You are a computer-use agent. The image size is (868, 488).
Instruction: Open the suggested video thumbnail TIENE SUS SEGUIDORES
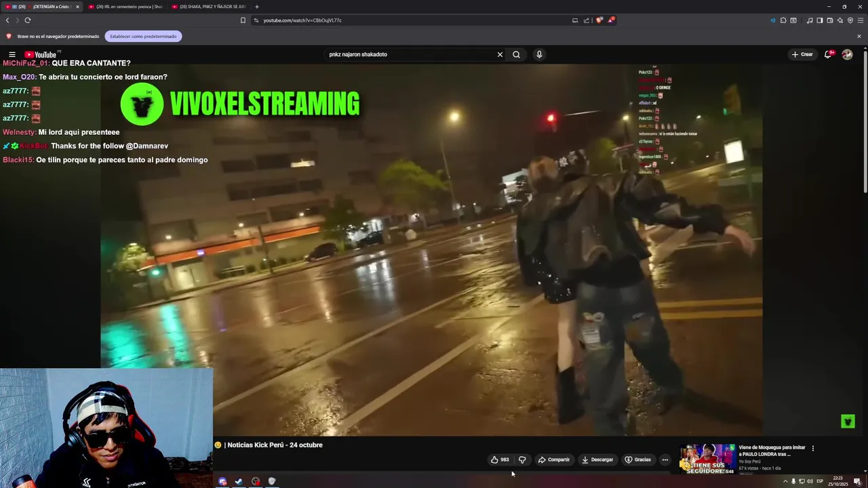708,459
